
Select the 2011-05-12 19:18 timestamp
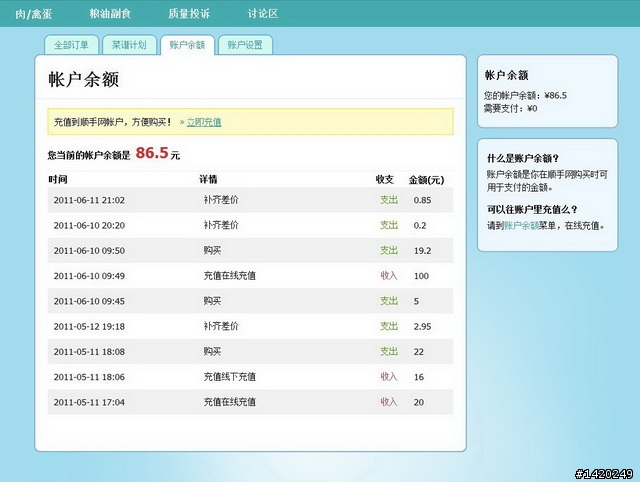click(x=89, y=327)
